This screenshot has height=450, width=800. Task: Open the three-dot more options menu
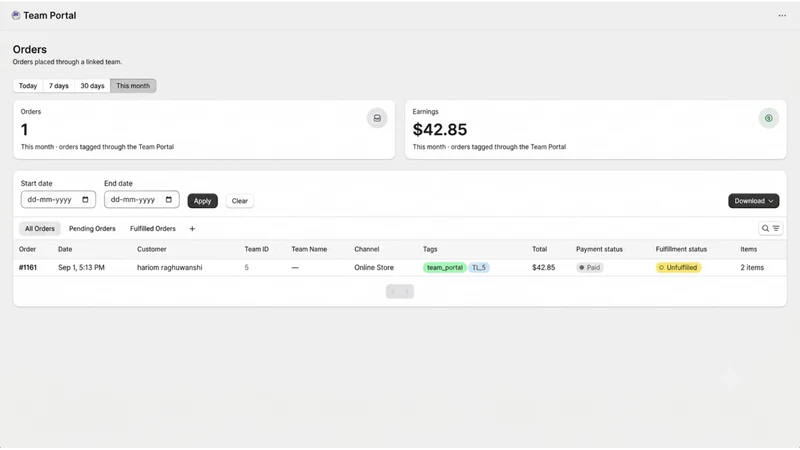(782, 15)
